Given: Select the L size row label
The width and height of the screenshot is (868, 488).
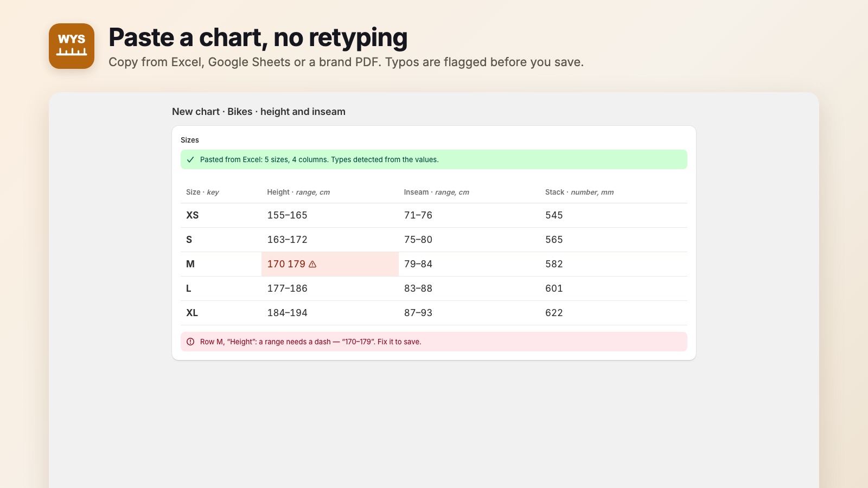Looking at the screenshot, I should pos(189,288).
